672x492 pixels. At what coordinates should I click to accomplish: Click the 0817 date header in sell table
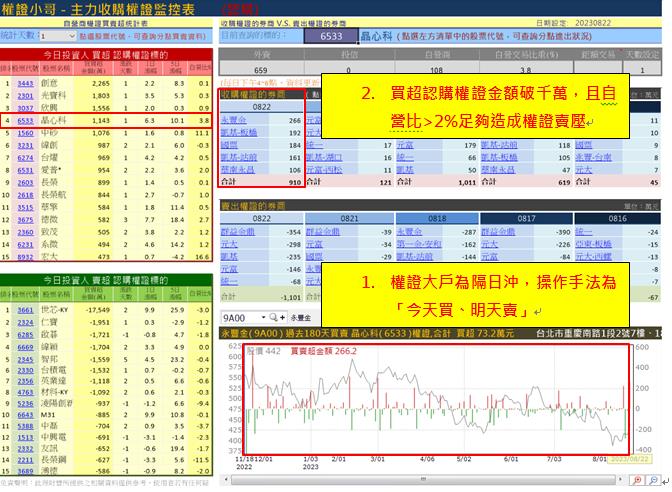(526, 219)
